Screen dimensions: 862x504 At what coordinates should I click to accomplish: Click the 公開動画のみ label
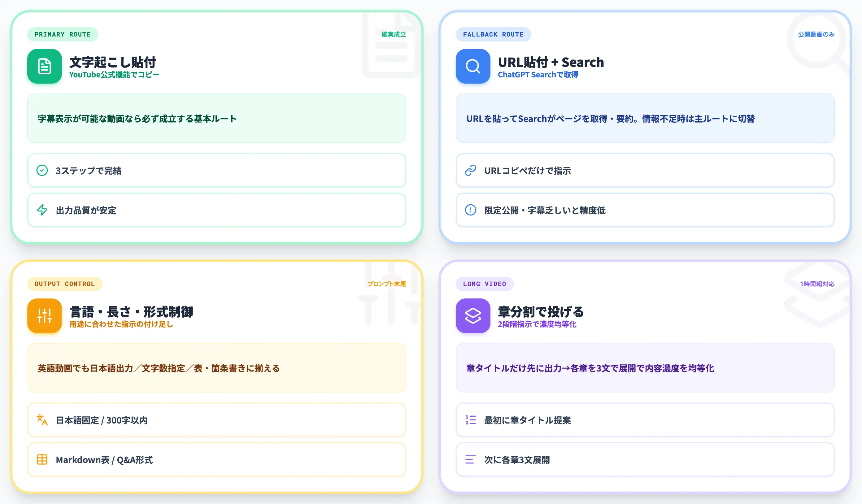click(816, 35)
